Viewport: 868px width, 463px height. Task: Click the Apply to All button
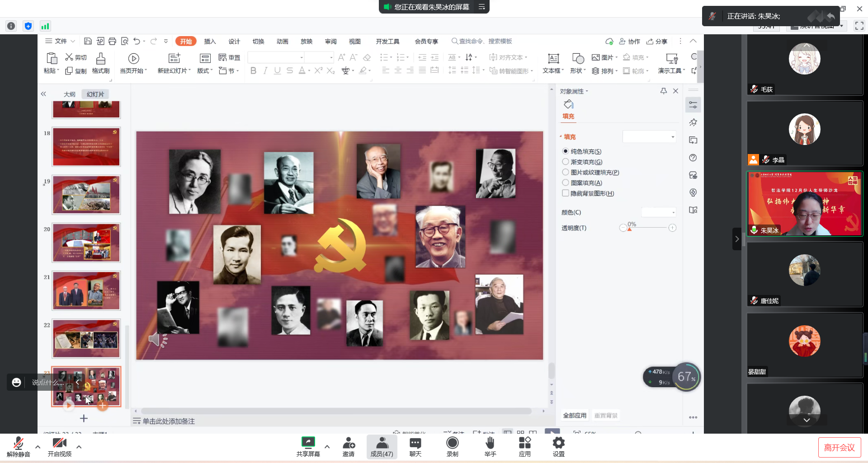tap(574, 416)
